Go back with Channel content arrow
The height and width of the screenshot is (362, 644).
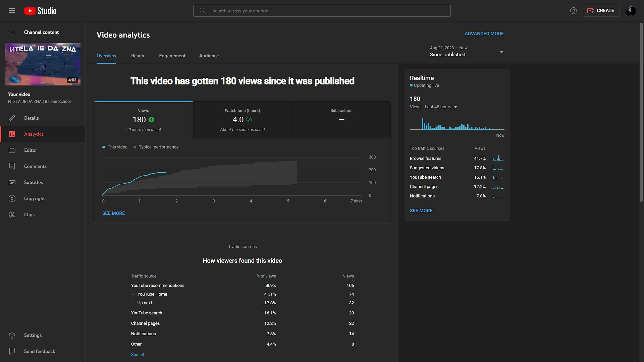pyautogui.click(x=12, y=32)
